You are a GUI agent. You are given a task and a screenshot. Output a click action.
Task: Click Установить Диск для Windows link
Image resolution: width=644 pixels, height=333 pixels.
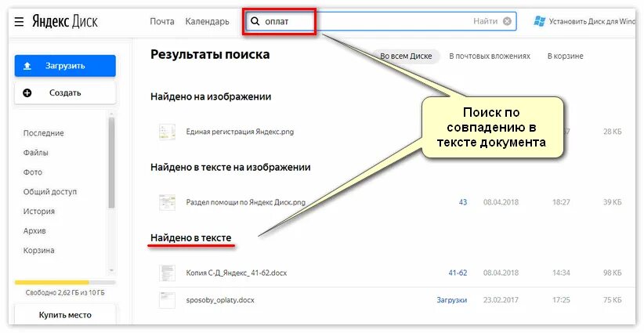tap(592, 21)
